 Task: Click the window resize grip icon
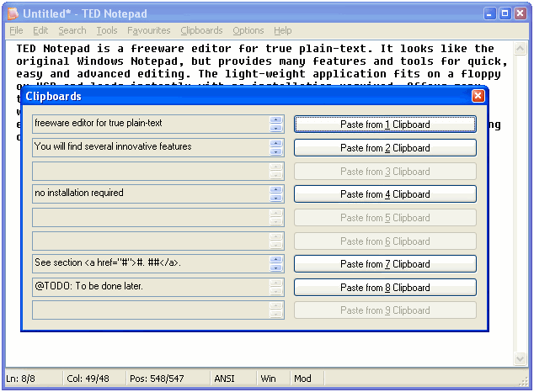[x=524, y=382]
